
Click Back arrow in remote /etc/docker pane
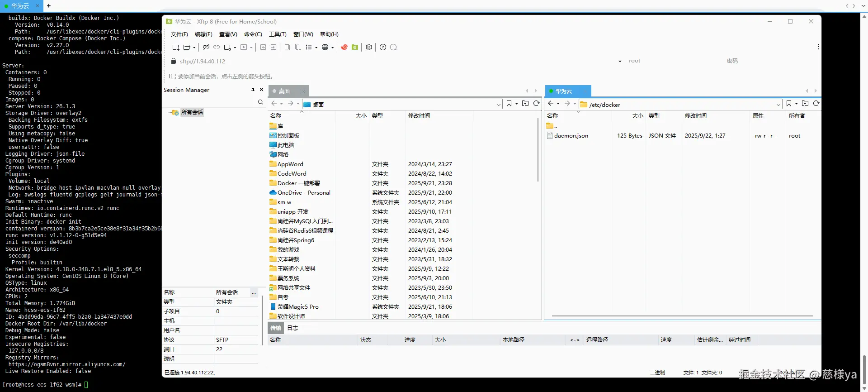pos(551,104)
